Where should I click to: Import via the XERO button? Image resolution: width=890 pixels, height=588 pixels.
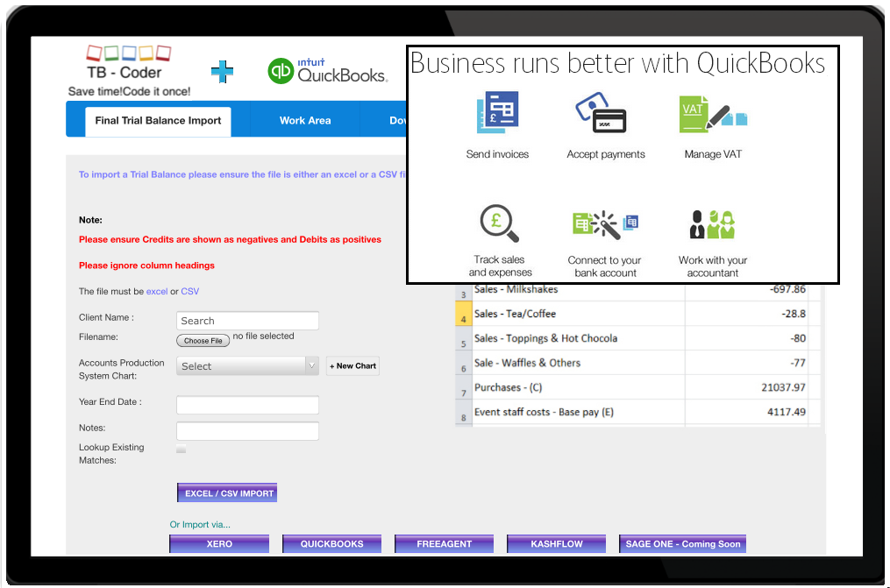pyautogui.click(x=218, y=543)
